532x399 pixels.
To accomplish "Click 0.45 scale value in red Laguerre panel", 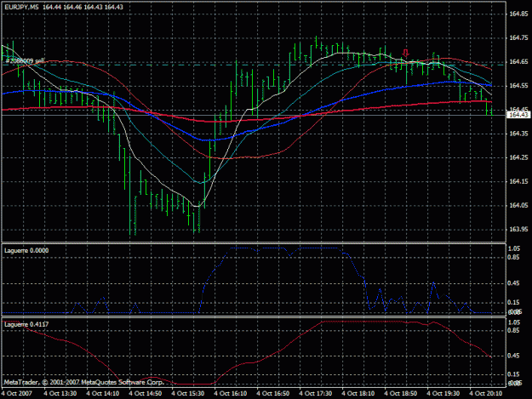I will pyautogui.click(x=514, y=356).
